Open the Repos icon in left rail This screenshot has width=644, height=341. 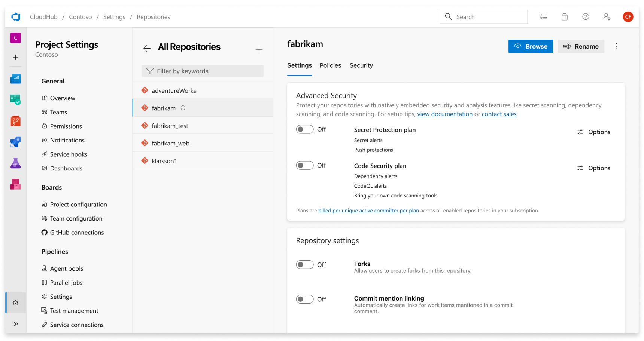[x=15, y=121]
